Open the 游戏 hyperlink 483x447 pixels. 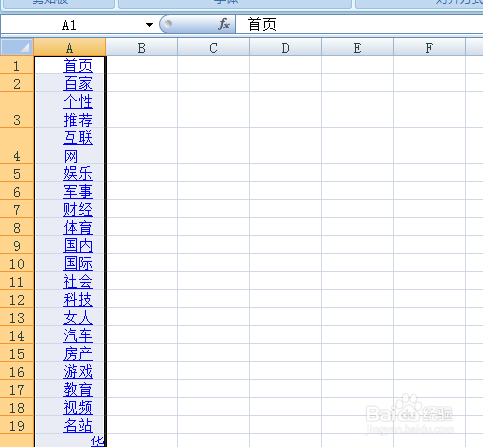(78, 371)
